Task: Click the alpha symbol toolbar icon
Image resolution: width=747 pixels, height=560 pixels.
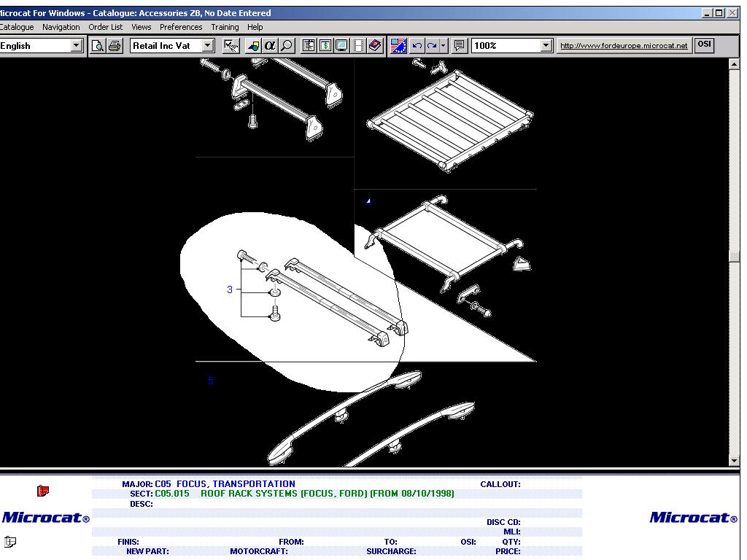Action: pyautogui.click(x=270, y=46)
